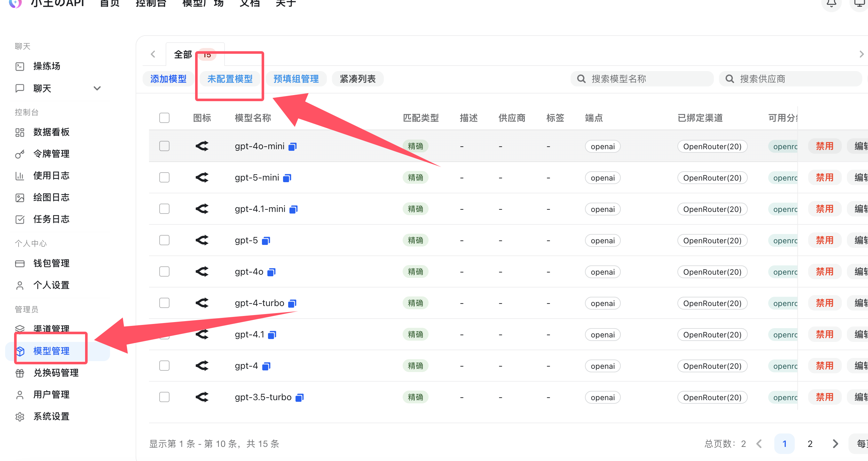Viewport: 868px width, 461px height.
Task: Click the 搜索模型名称 search field
Action: coord(642,79)
